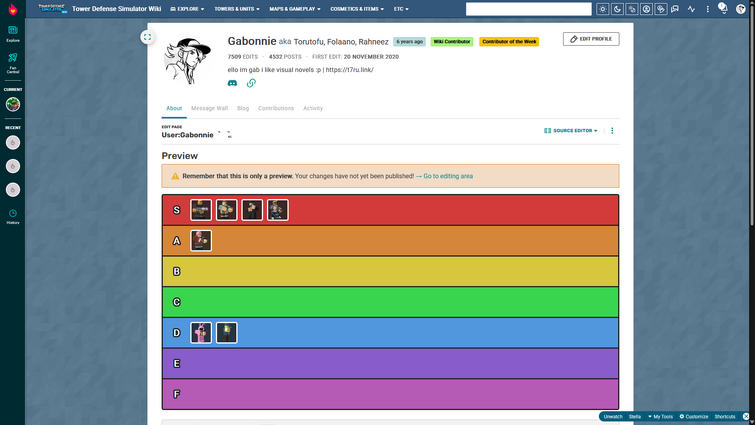The width and height of the screenshot is (755, 425).
Task: Open the header vertical dots menu
Action: coord(707,9)
